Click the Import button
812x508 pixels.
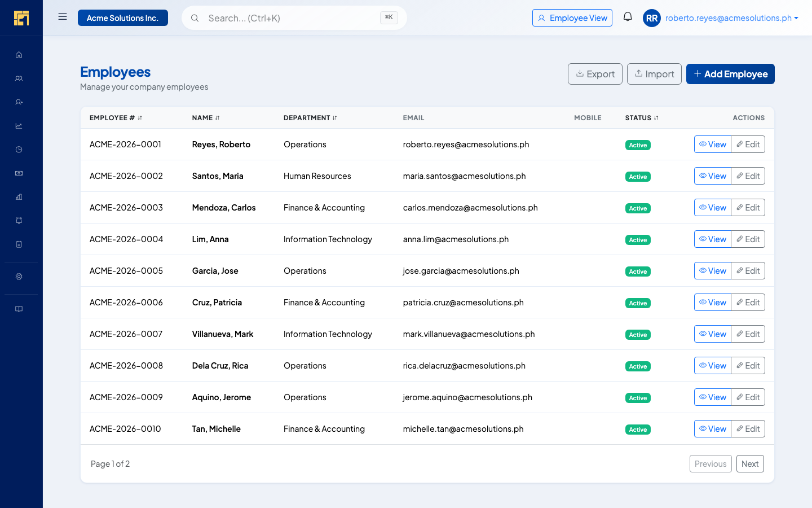click(654, 74)
